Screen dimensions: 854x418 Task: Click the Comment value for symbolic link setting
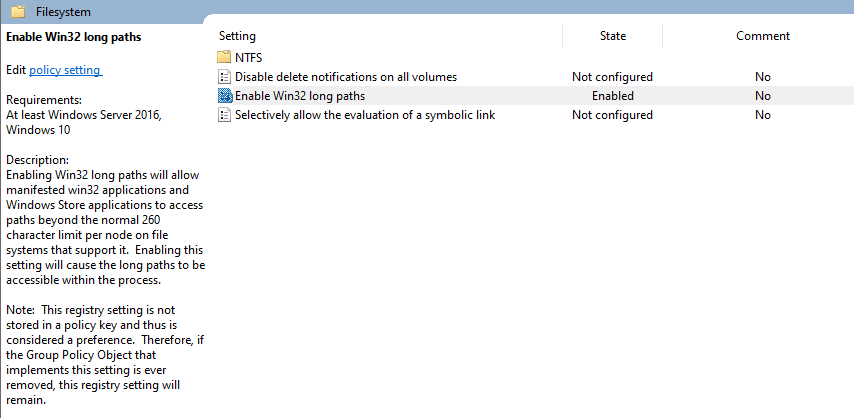click(x=763, y=115)
